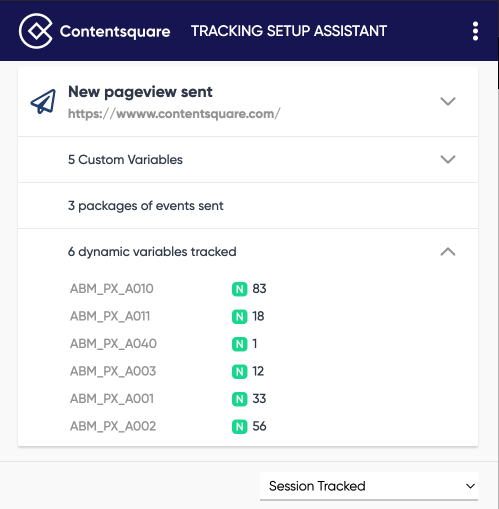499x509 pixels.
Task: Select the 3 packages of events sent row
Action: pyautogui.click(x=248, y=206)
